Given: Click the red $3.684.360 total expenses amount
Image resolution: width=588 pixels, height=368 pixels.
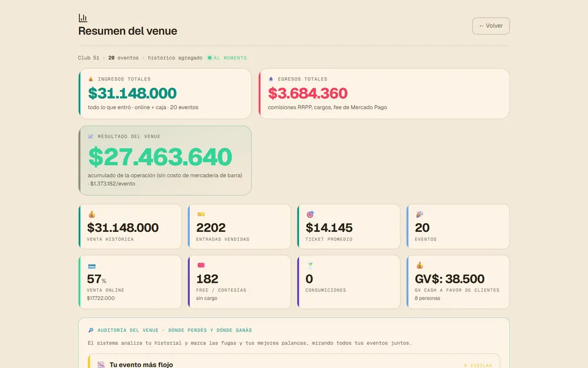Looking at the screenshot, I should pyautogui.click(x=308, y=93).
